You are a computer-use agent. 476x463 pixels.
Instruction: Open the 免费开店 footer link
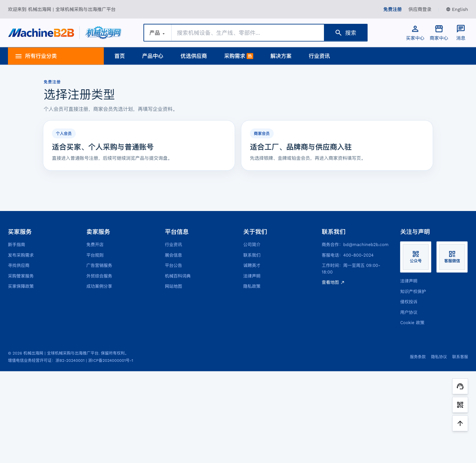[95, 245]
